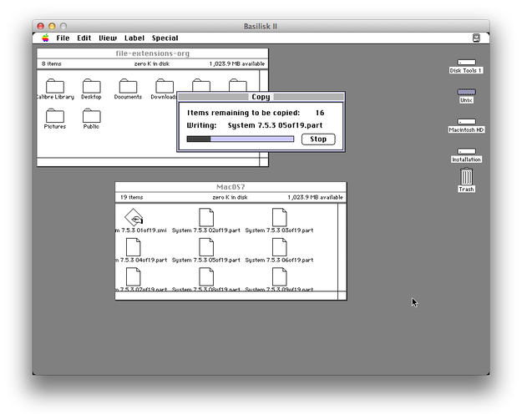Select the Pictures folder icon
Screen dimensions: 522x420
pyautogui.click(x=55, y=115)
